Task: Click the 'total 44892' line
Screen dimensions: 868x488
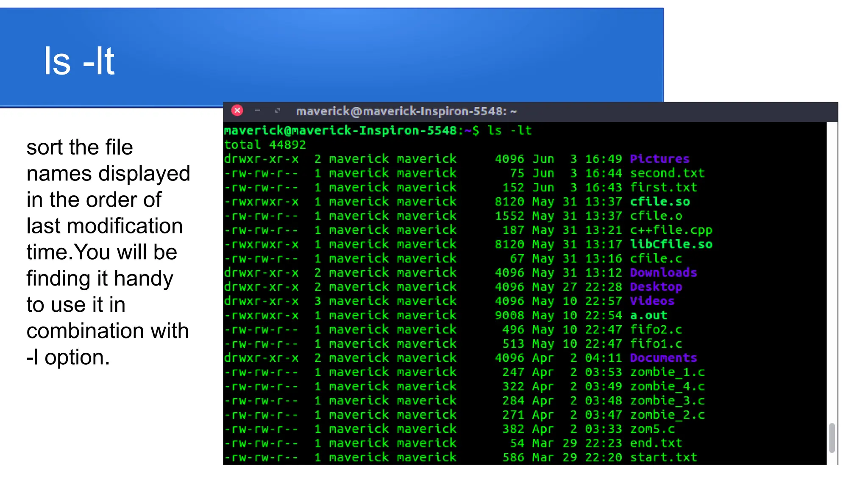Action: (x=265, y=145)
